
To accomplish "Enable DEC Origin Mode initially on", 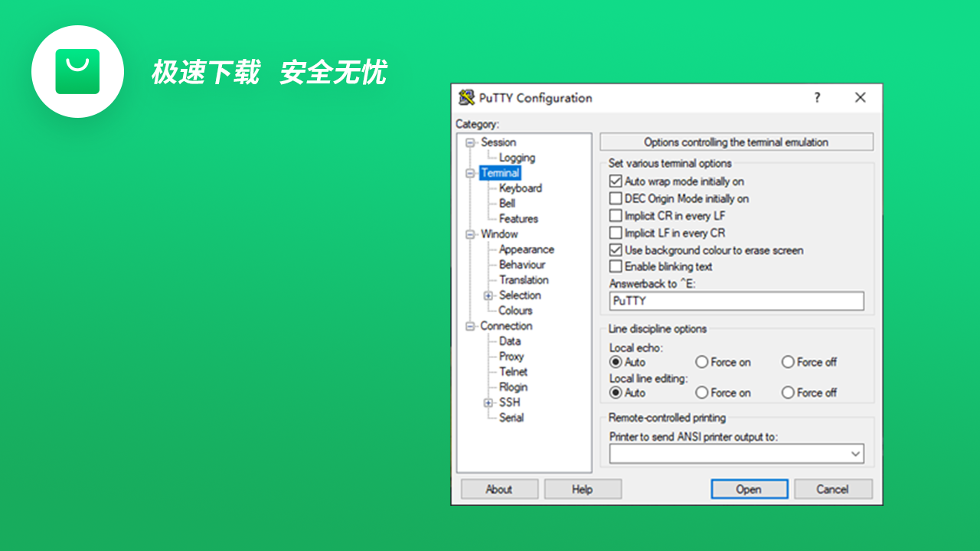I will [x=616, y=198].
